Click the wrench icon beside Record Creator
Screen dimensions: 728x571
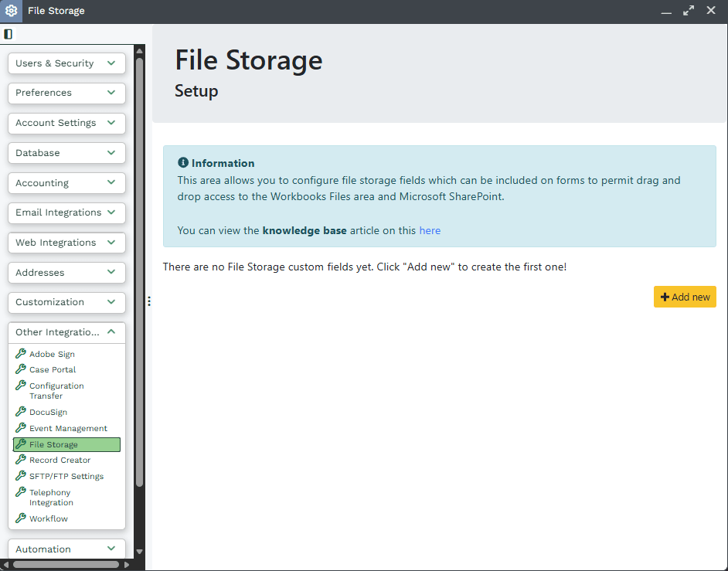click(21, 460)
